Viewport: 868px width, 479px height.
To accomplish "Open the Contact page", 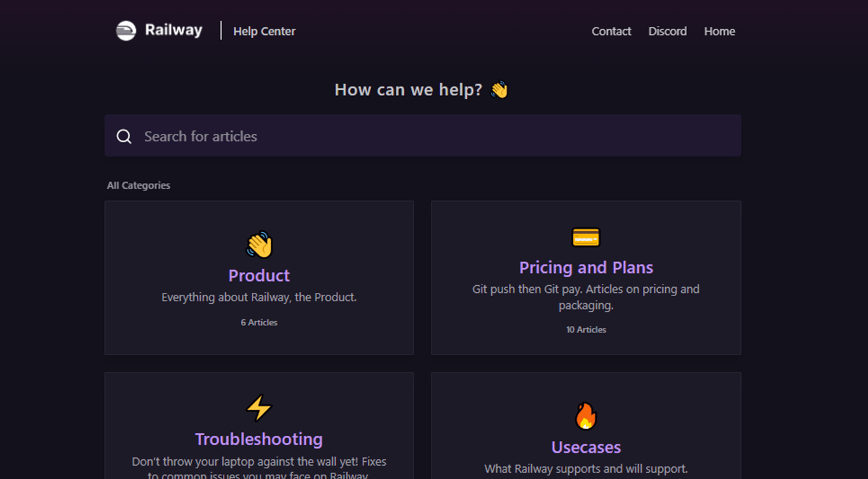I will [x=611, y=31].
